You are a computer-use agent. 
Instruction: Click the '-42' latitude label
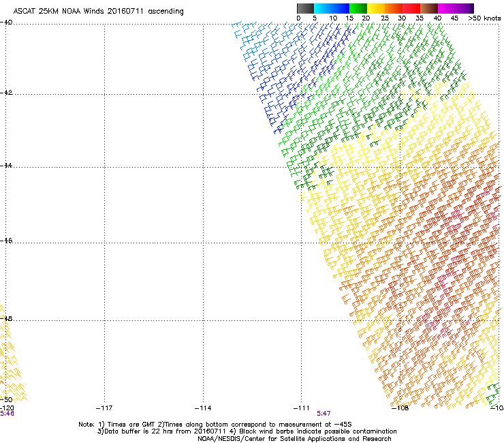click(x=6, y=92)
